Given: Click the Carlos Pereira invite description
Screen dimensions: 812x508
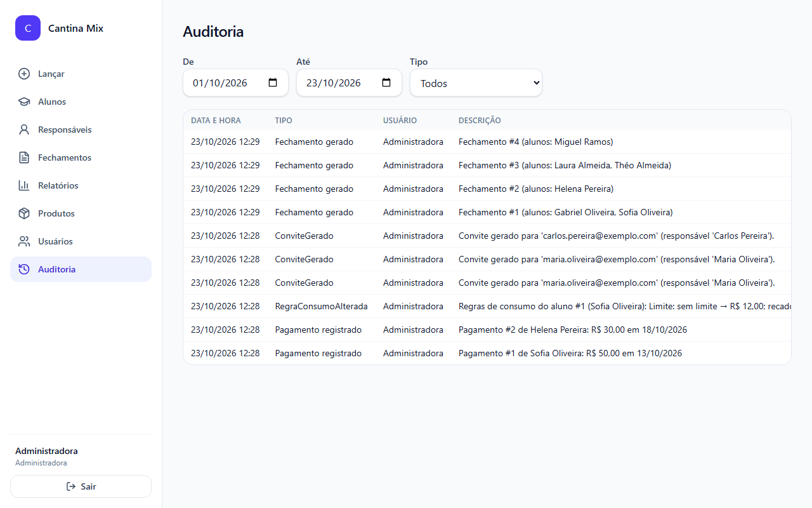Looking at the screenshot, I should [x=616, y=236].
